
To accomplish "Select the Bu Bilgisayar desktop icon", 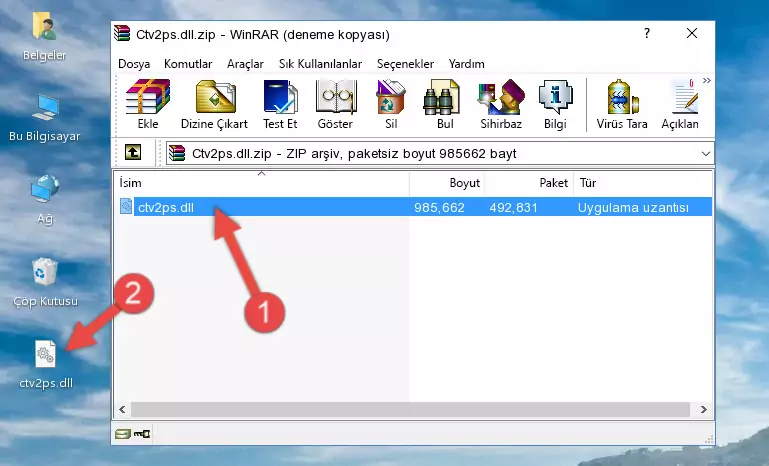I will [x=45, y=118].
